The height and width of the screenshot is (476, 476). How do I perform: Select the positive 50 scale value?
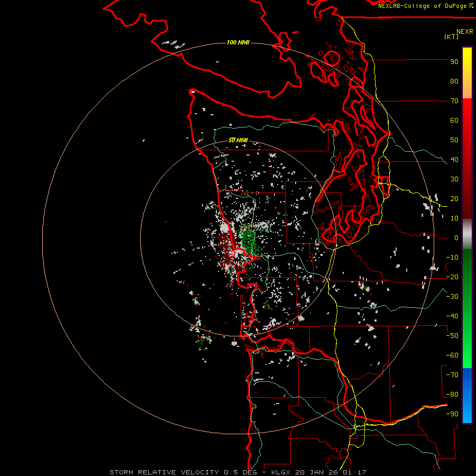click(454, 140)
